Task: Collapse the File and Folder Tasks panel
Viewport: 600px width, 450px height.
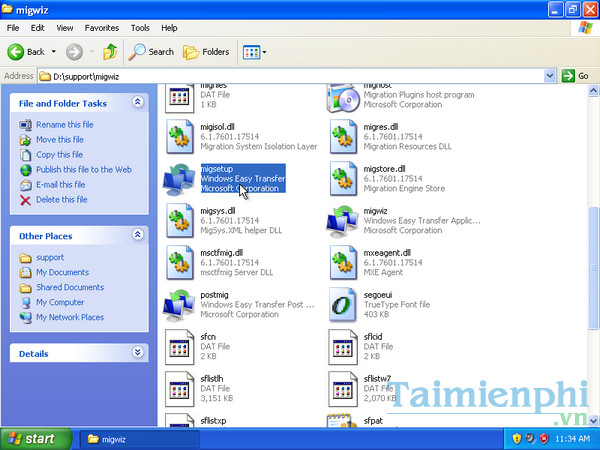Action: (138, 102)
